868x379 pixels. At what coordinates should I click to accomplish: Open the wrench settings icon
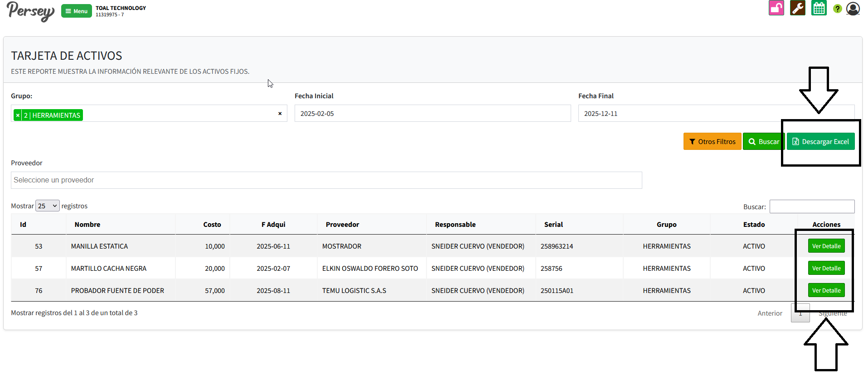tap(797, 8)
